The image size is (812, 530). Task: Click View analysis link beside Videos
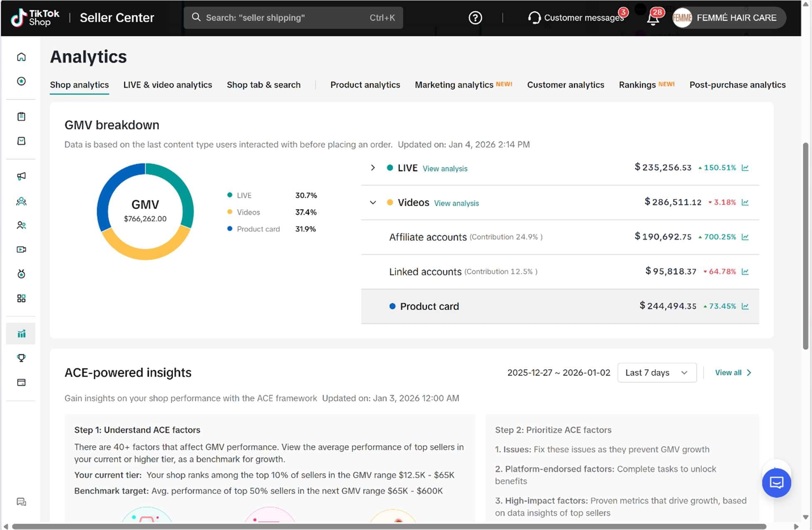(456, 203)
